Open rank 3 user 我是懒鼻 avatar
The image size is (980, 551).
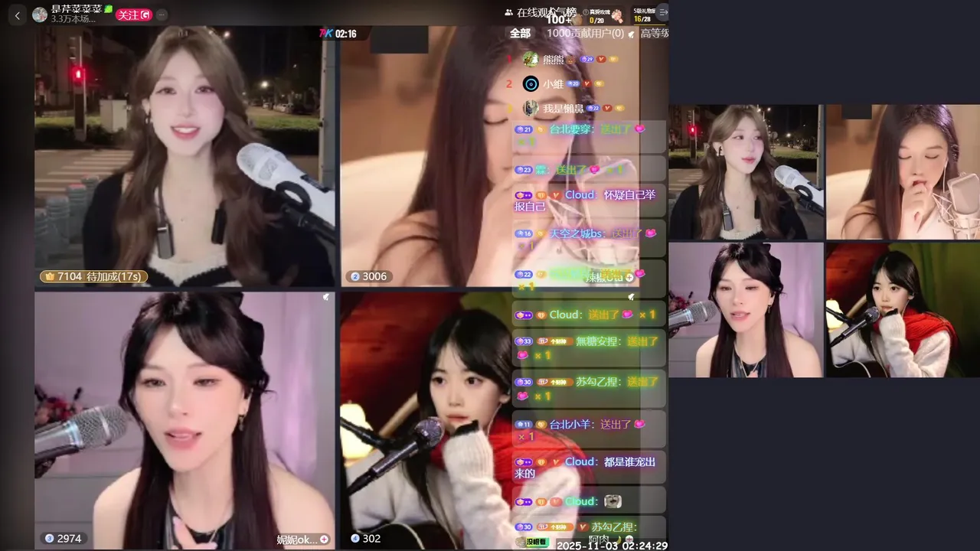[x=531, y=108]
